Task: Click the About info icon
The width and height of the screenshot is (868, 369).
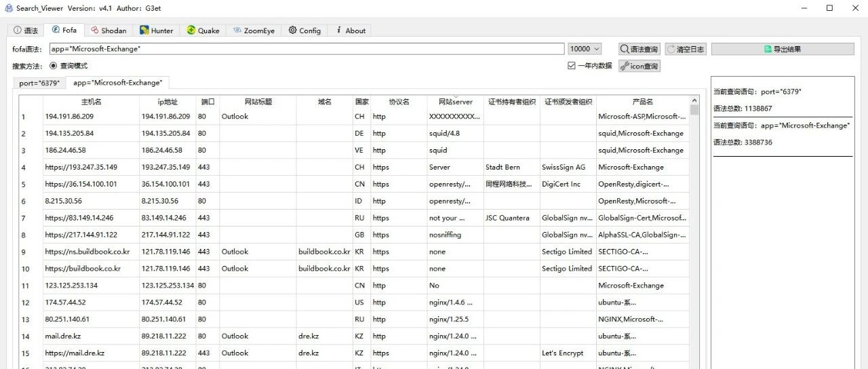Action: pos(338,31)
